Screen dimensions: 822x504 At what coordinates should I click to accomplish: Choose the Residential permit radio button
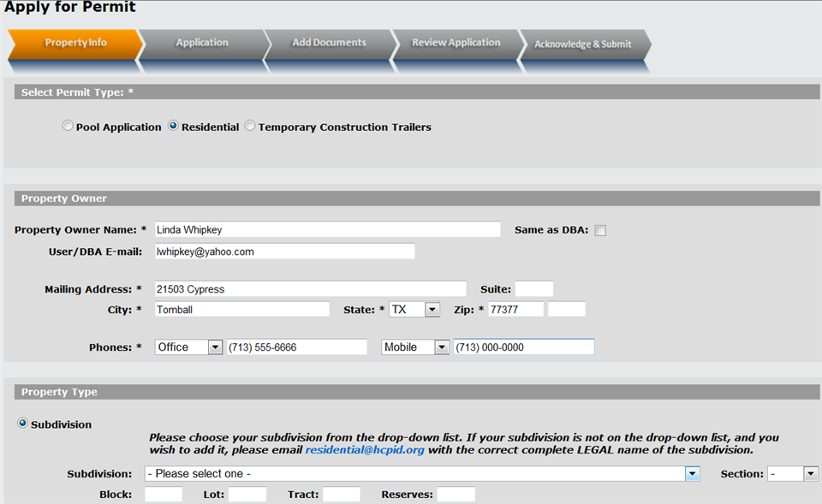(173, 126)
